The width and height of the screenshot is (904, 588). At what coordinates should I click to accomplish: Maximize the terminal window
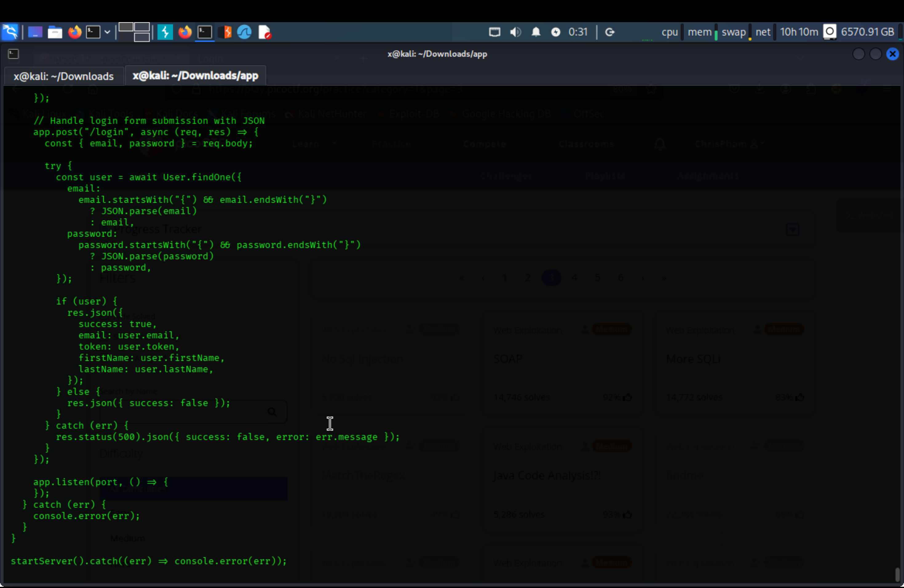tap(875, 54)
